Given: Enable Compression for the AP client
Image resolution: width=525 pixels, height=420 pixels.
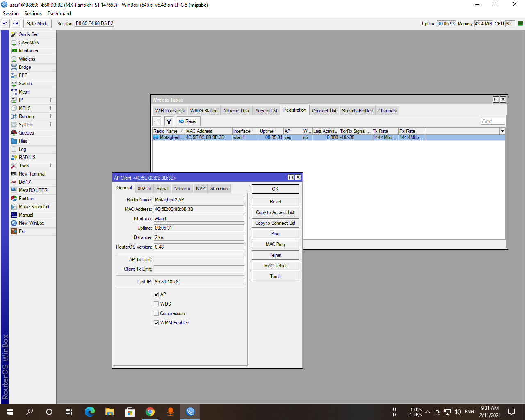Looking at the screenshot, I should (156, 313).
